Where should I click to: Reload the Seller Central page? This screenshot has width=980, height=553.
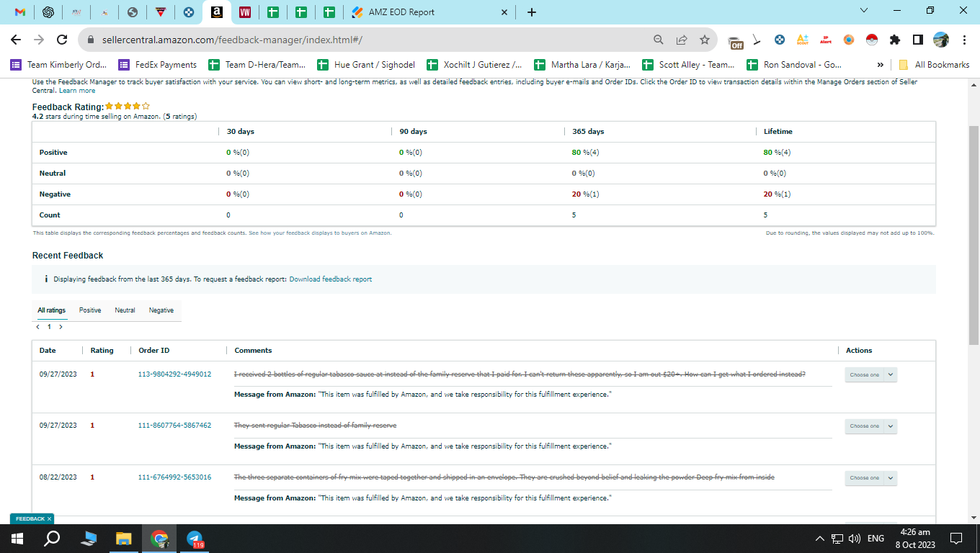pyautogui.click(x=62, y=40)
